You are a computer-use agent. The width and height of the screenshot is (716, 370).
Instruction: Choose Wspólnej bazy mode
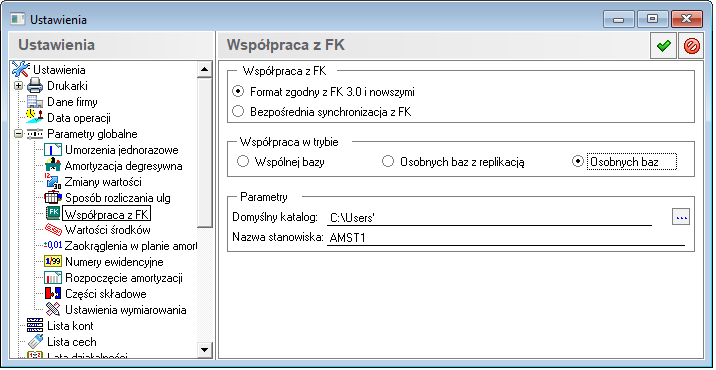[243, 161]
